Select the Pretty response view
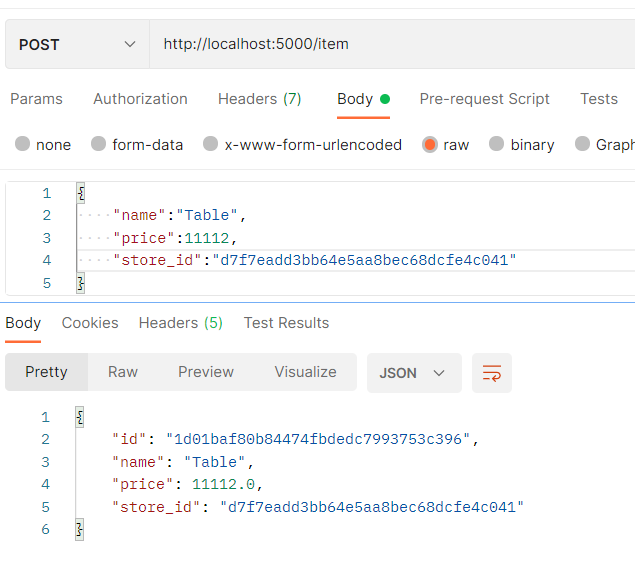 (46, 372)
